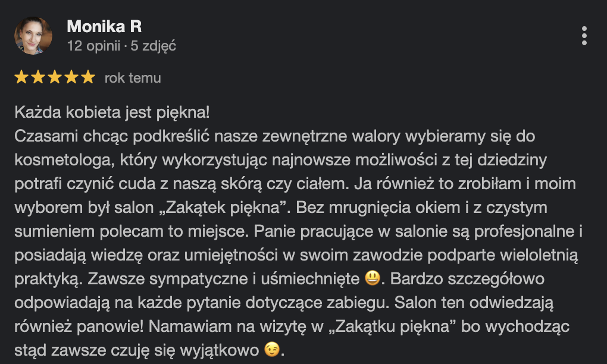The image size is (607, 364).
Task: Click the second yellow rating star
Action: [x=38, y=77]
